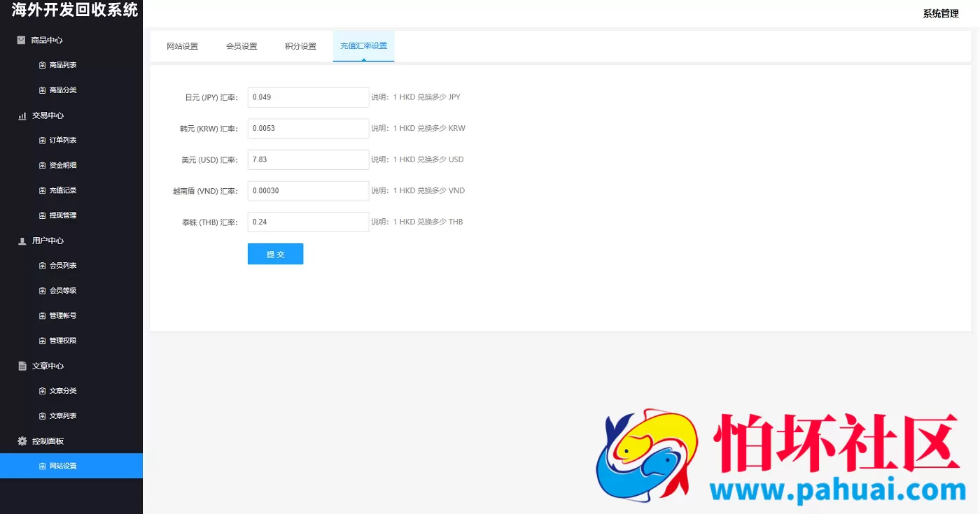The height and width of the screenshot is (514, 980).
Task: Click the label '美元 (USD) 汇率:'
Action: [x=210, y=159]
